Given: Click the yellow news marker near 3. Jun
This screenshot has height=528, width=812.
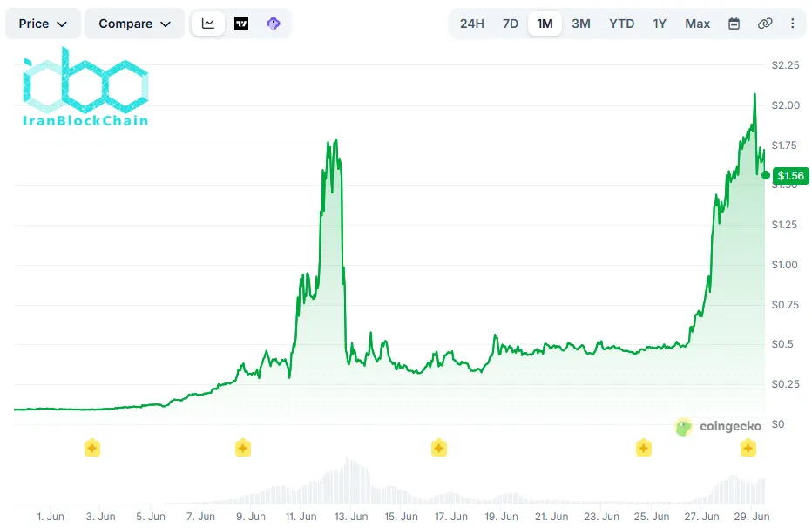Looking at the screenshot, I should (x=92, y=448).
